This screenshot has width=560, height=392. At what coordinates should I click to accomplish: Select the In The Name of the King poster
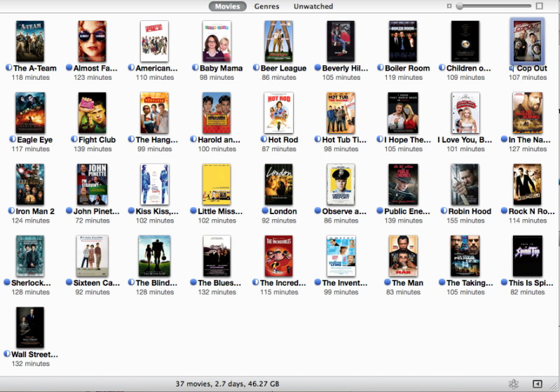coord(528,113)
